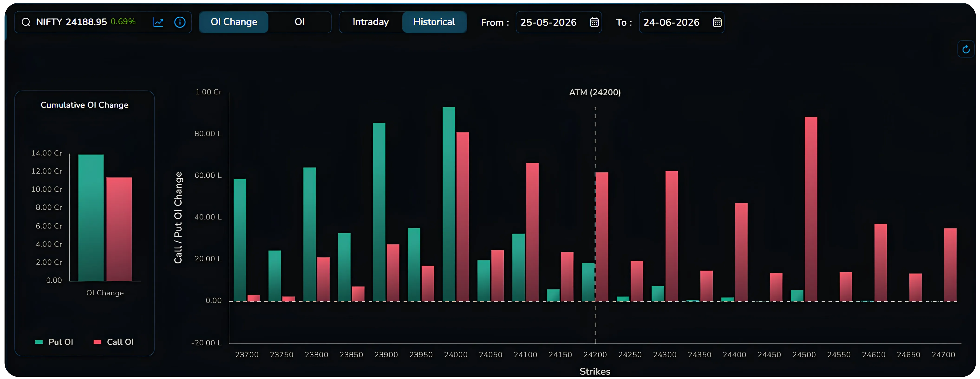The width and height of the screenshot is (980, 379).
Task: Click the NIFTY symbol search box
Action: click(x=103, y=22)
